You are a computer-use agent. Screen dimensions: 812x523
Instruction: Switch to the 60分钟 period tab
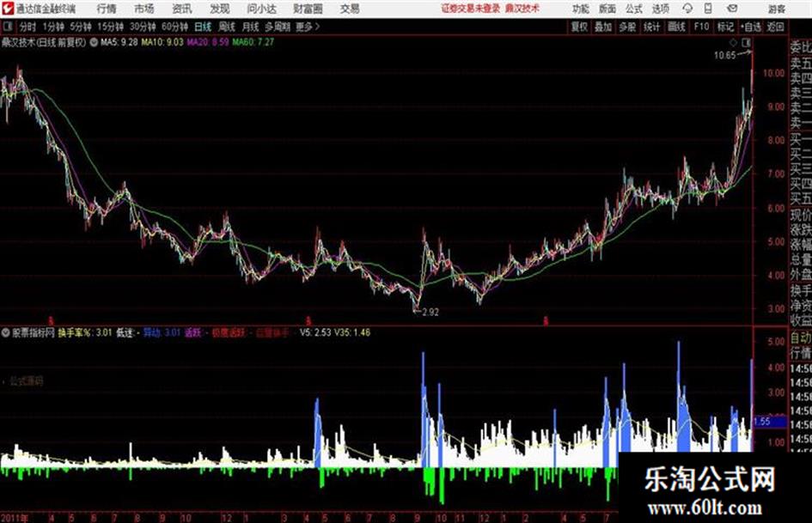point(174,27)
